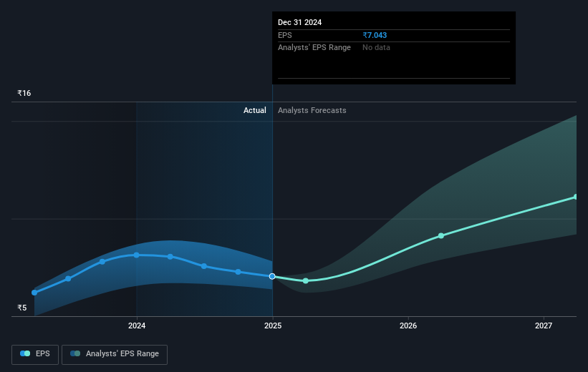Click the ₹16 y-axis label
Viewport: 588px width, 372px height.
(x=24, y=93)
